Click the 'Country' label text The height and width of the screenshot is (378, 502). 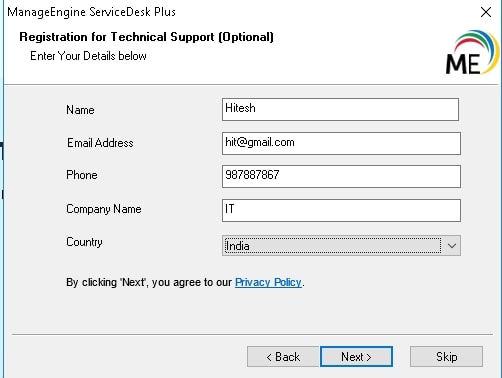pyautogui.click(x=84, y=242)
